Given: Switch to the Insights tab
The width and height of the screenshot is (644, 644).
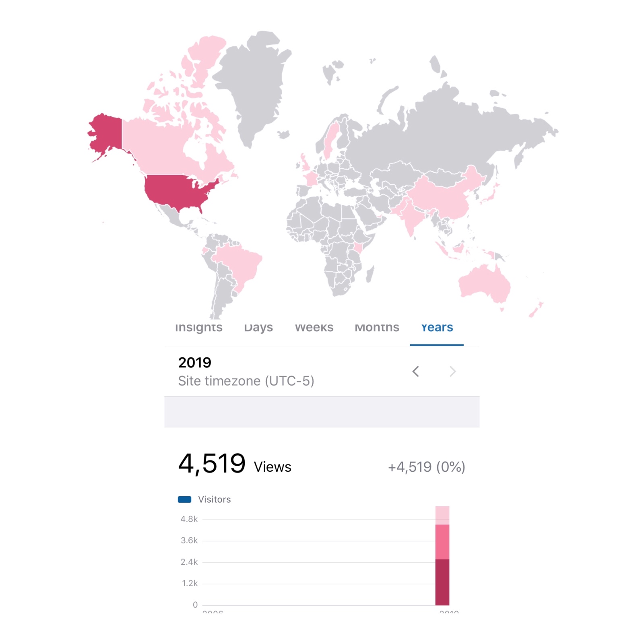Looking at the screenshot, I should pos(198,328).
